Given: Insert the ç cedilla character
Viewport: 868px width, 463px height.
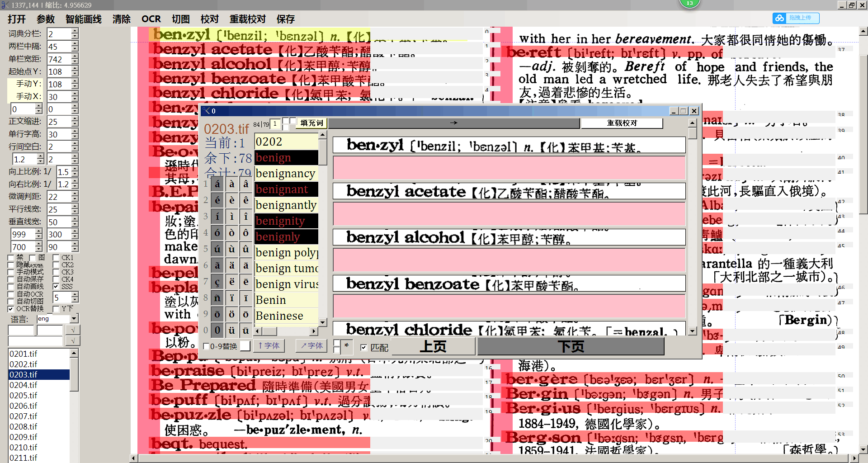Looking at the screenshot, I should 217,281.
